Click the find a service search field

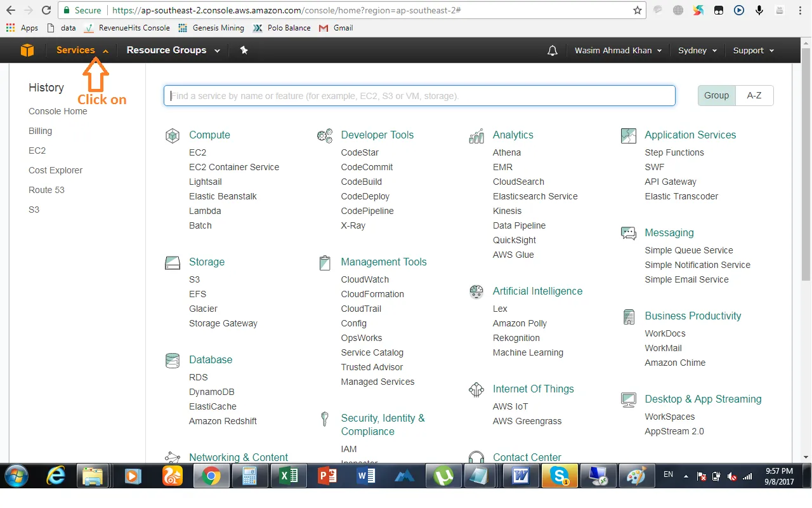click(419, 96)
